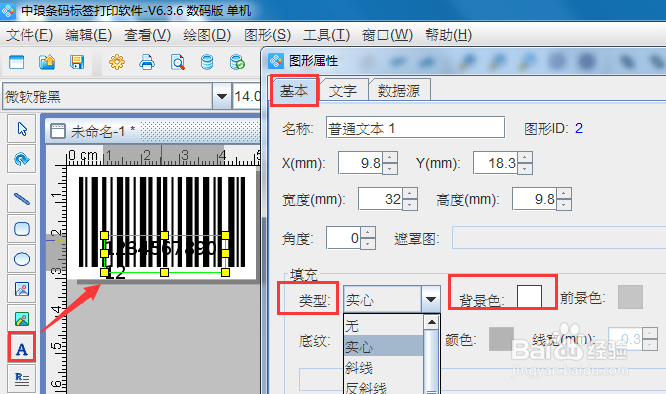Expand the 类型 fill type dropdown arrow
Viewport: 666px width, 394px height.
click(x=430, y=299)
